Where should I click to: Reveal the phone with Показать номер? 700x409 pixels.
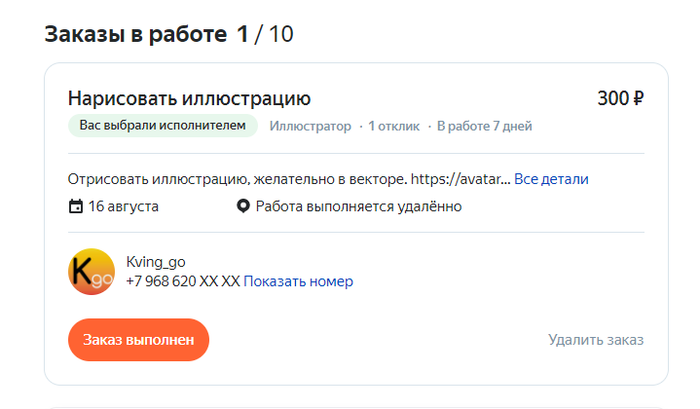298,281
